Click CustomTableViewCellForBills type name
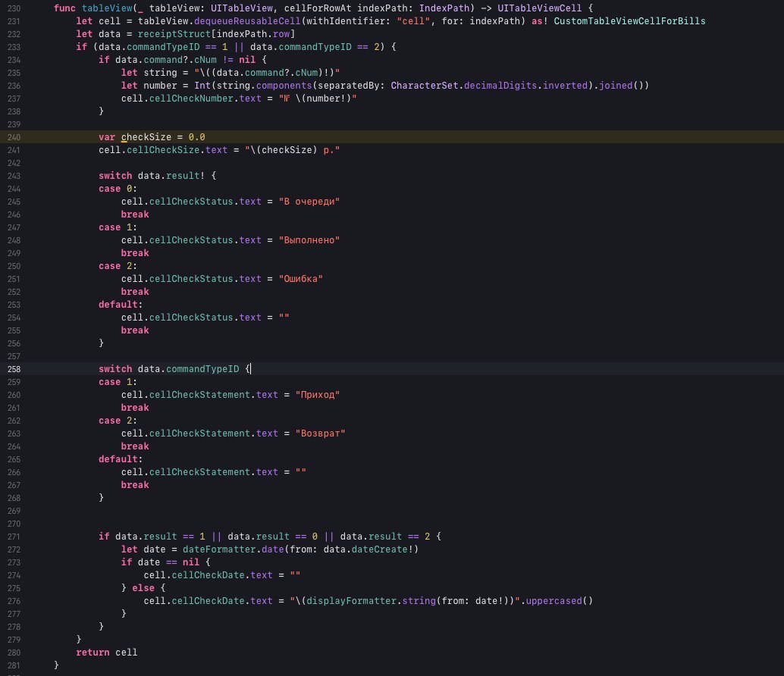Screen dimensions: 784x676 629,21
